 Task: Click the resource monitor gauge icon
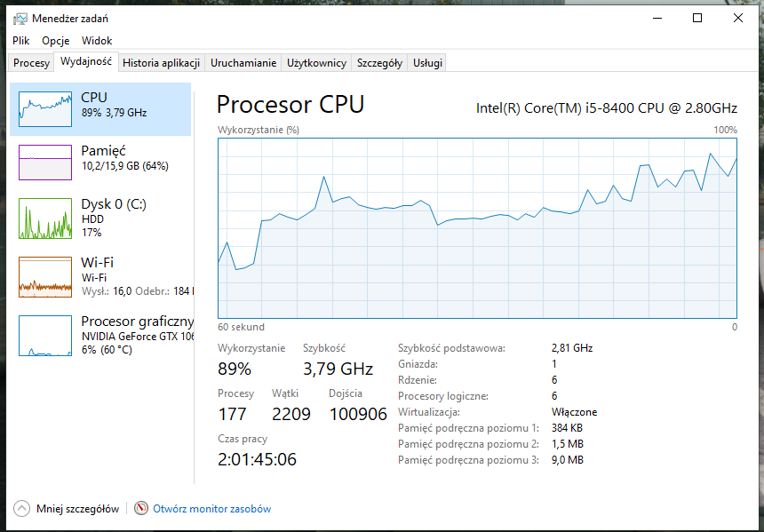coord(141,508)
